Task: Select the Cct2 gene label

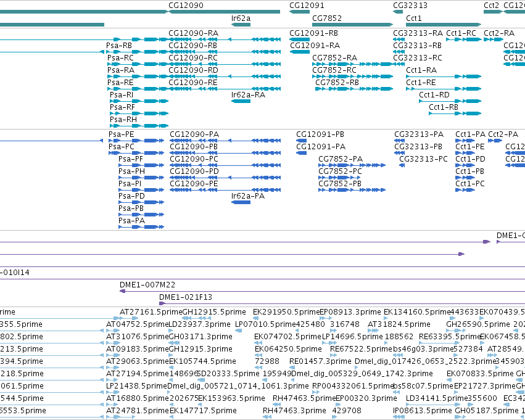Action: coord(492,6)
